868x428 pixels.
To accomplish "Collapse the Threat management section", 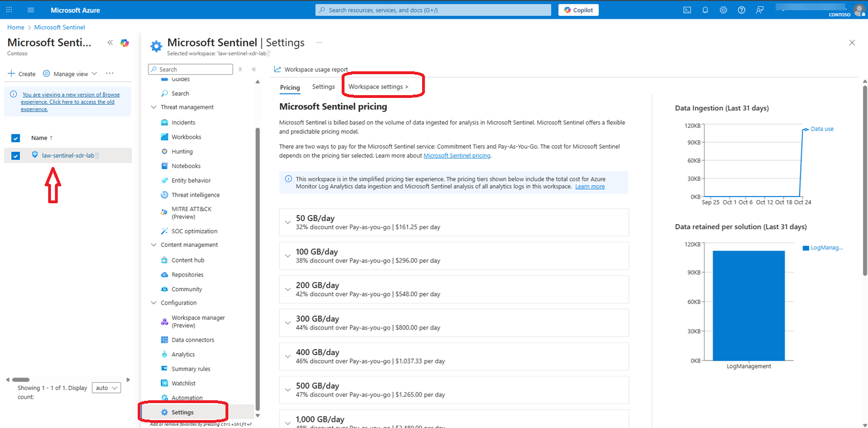I will [x=154, y=107].
